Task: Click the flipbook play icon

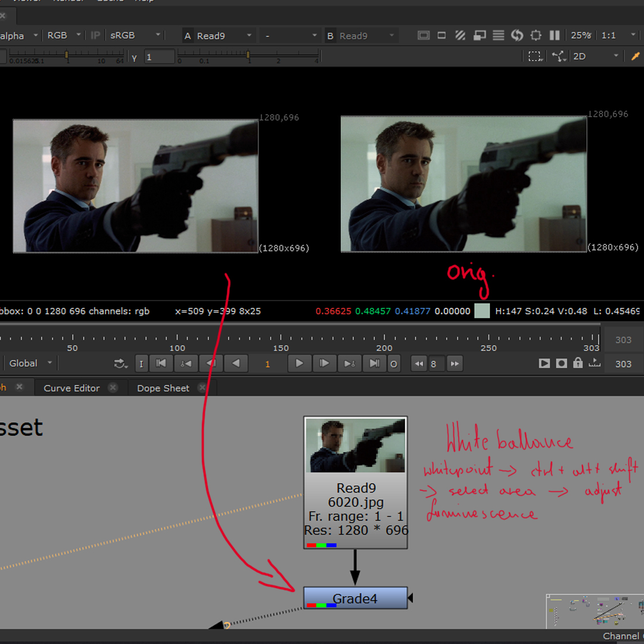Action: (544, 364)
